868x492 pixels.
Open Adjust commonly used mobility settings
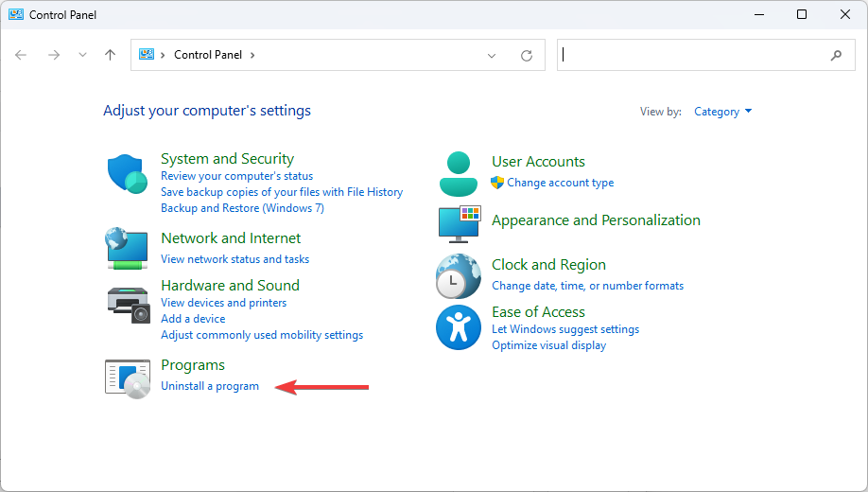coord(262,335)
